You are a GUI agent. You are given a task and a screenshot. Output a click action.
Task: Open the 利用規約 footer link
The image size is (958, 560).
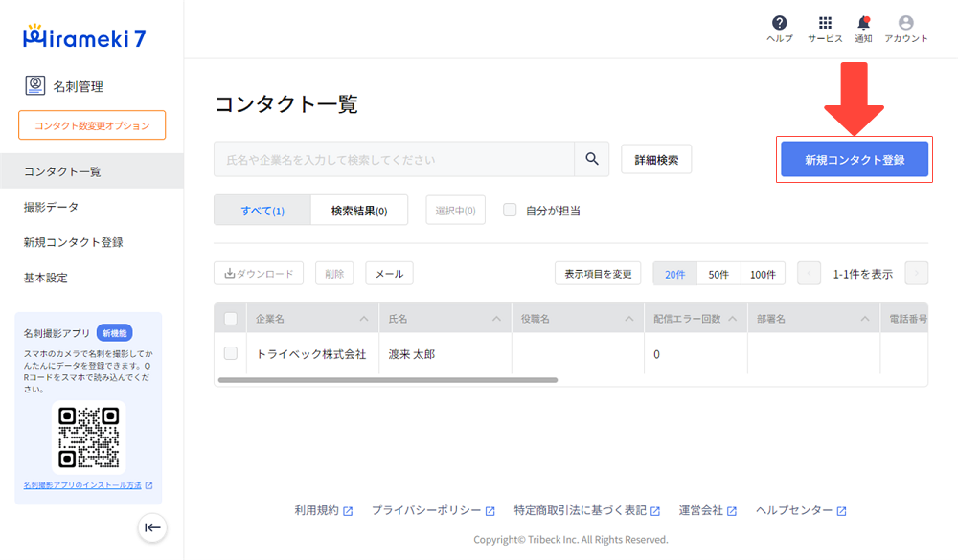[316, 510]
